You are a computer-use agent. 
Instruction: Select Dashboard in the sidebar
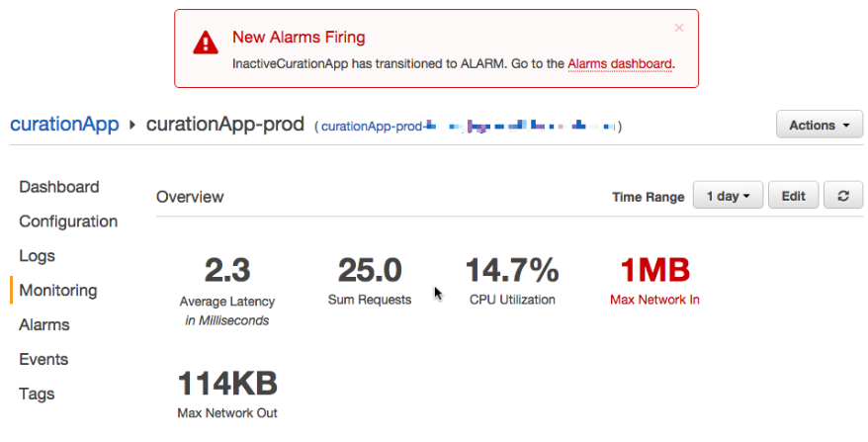click(x=59, y=187)
